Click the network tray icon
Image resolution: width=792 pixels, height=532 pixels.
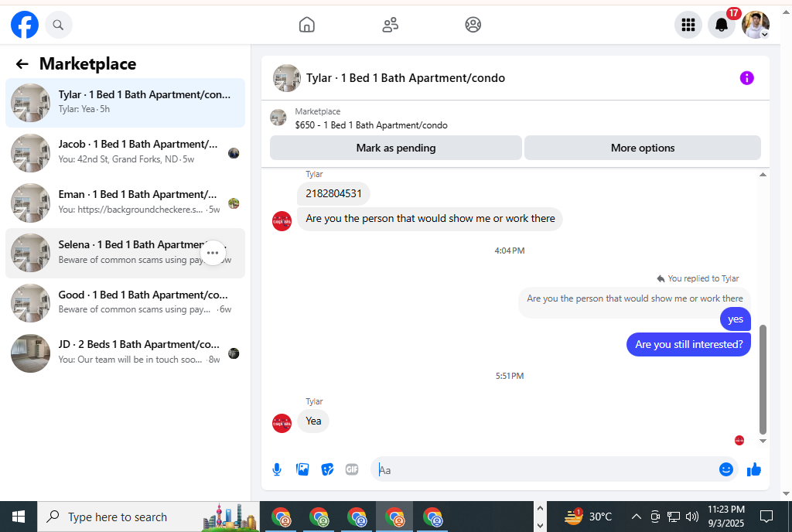tap(674, 517)
